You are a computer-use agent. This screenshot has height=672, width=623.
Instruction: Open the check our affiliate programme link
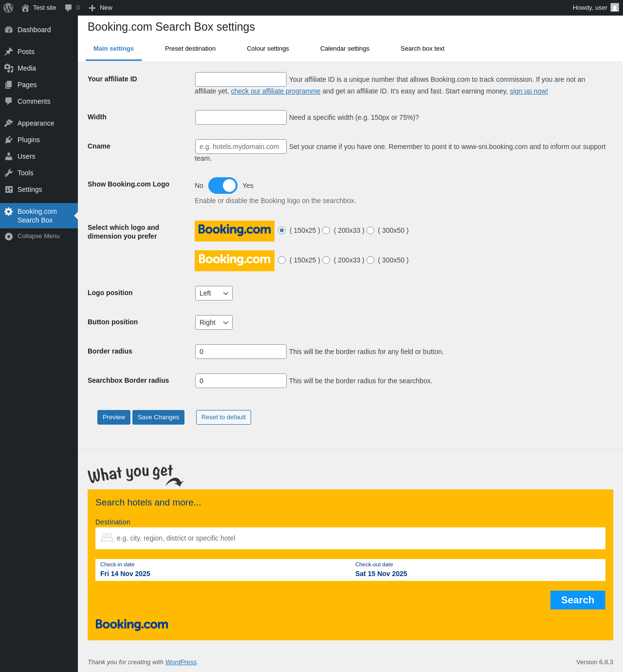275,91
